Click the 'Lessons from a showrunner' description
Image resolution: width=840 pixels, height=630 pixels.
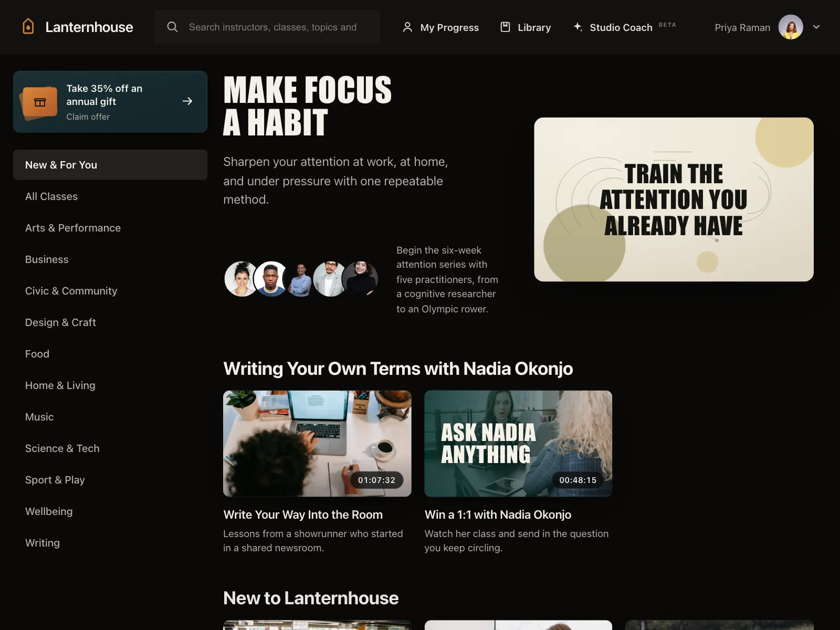click(x=313, y=541)
